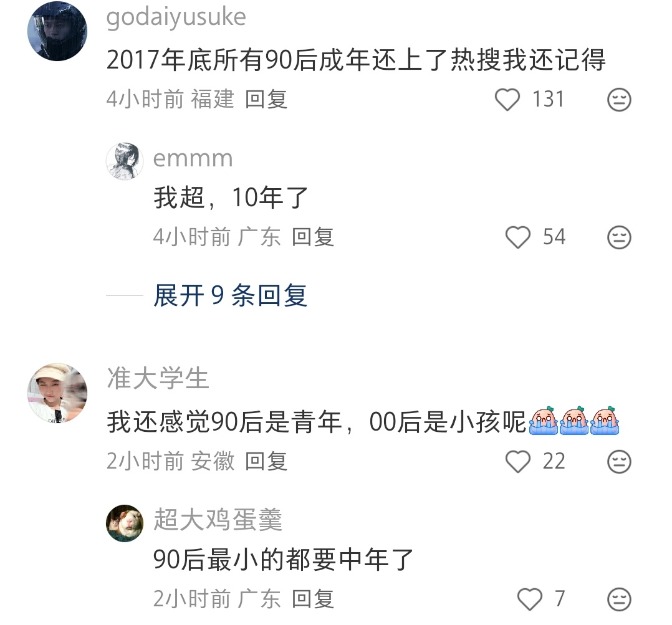
Task: Expand 展开 9 条回复 replies
Action: coord(230,295)
